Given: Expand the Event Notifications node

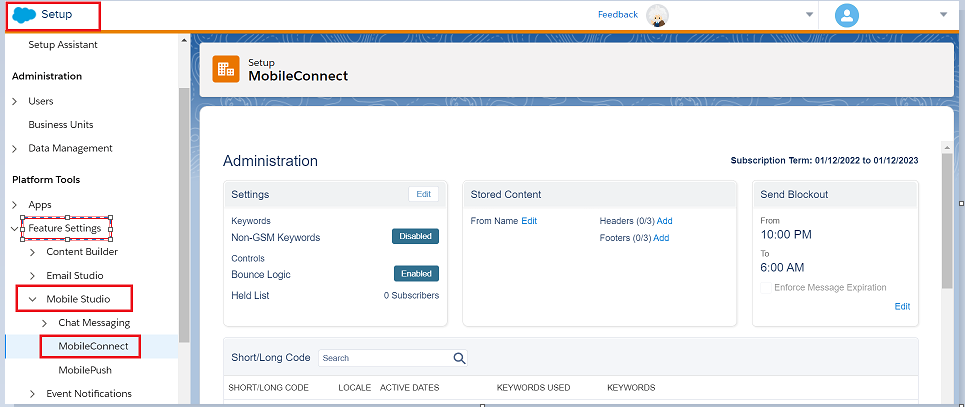Looking at the screenshot, I should (x=33, y=394).
